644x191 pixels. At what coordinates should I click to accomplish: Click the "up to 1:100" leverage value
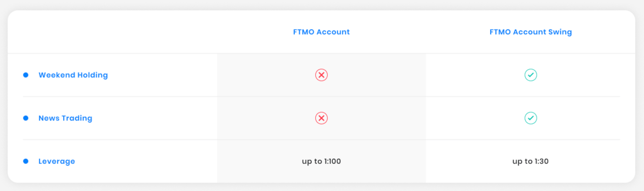[x=321, y=161]
